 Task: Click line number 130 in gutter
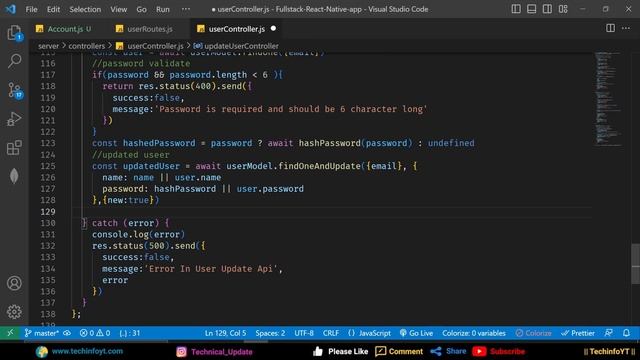48,223
